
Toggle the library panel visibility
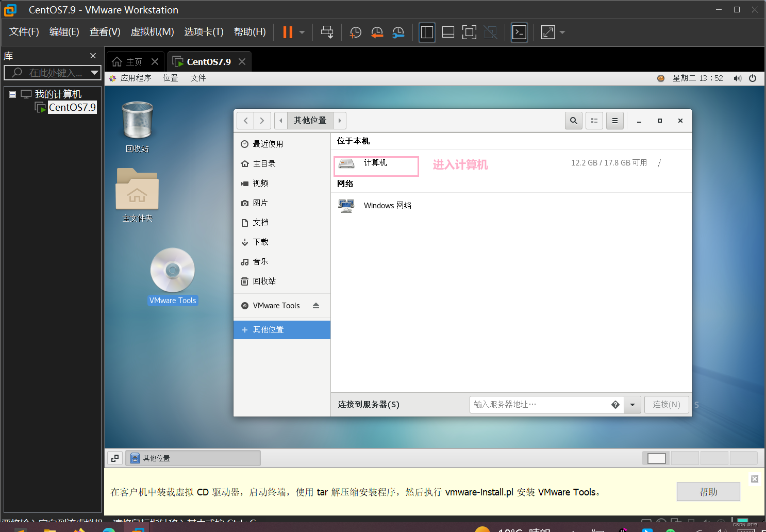point(427,32)
